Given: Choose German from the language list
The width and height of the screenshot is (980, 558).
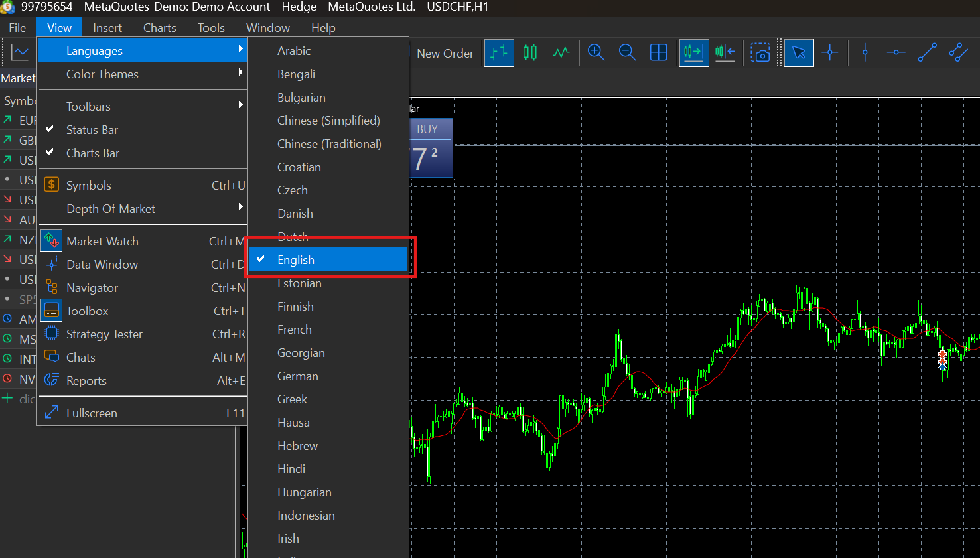Looking at the screenshot, I should coord(298,376).
